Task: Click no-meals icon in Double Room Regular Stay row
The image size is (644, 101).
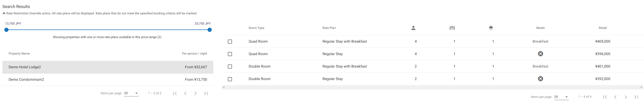Action: (x=540, y=79)
